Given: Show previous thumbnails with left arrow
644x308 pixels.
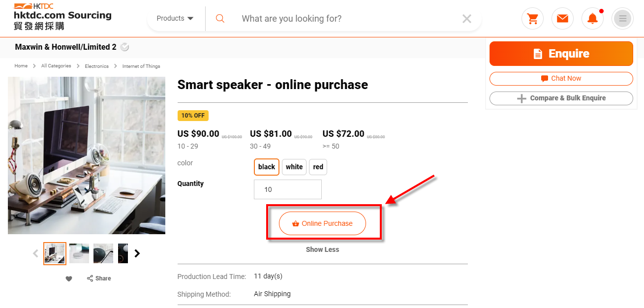Looking at the screenshot, I should pos(35,253).
